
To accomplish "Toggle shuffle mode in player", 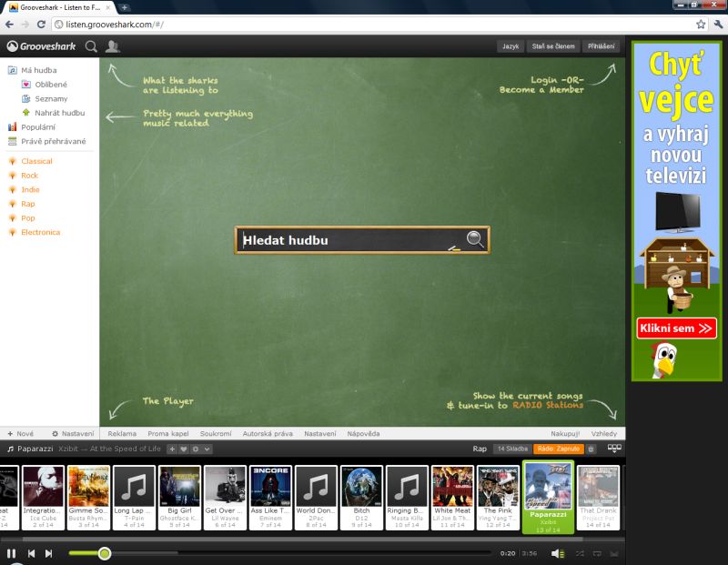I will click(x=580, y=553).
